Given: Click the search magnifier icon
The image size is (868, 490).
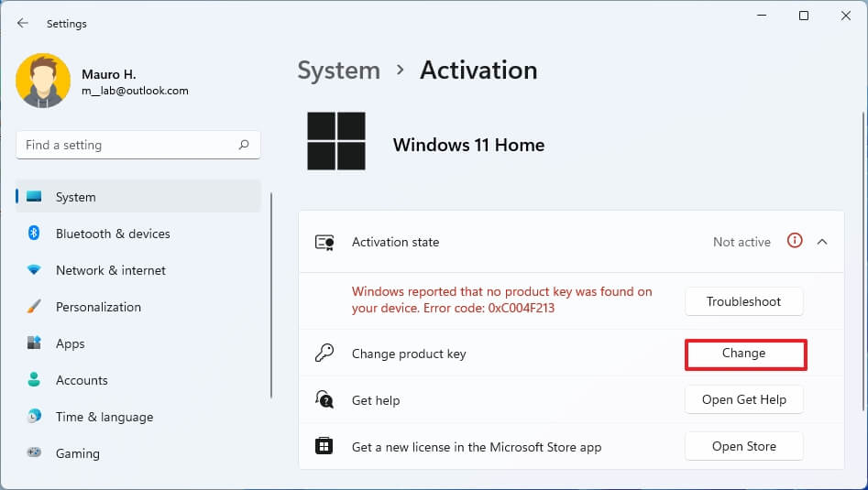Looking at the screenshot, I should 244,145.
